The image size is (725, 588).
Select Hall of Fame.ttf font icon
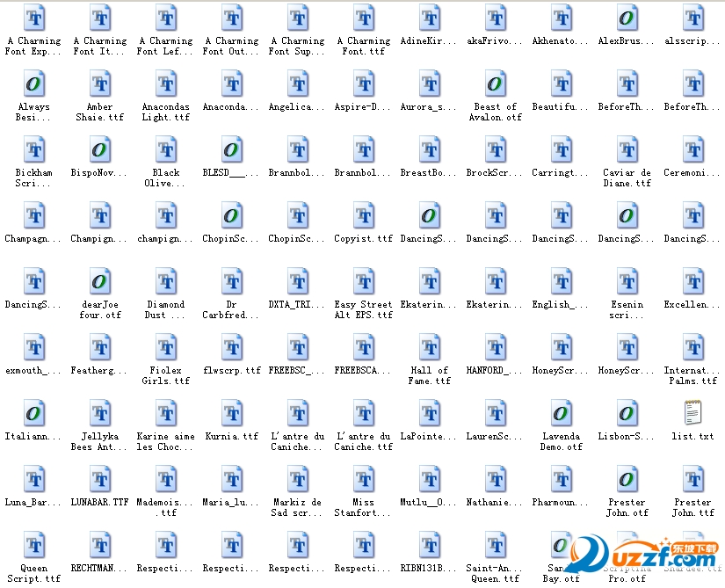coord(430,348)
